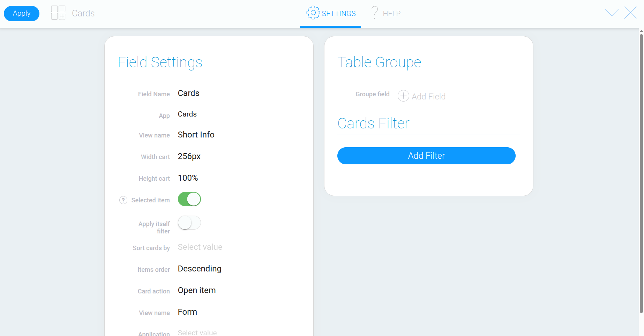Click the settings gear icon

313,13
